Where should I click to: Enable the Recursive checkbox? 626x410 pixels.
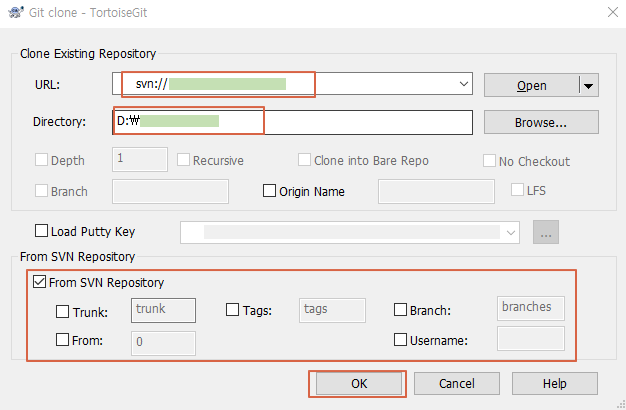coord(183,160)
